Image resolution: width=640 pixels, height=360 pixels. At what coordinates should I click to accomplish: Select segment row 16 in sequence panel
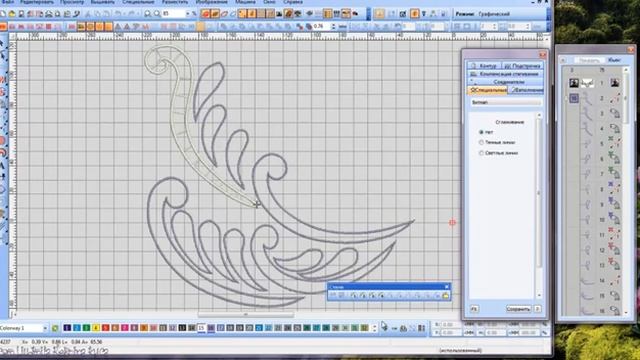(x=594, y=310)
